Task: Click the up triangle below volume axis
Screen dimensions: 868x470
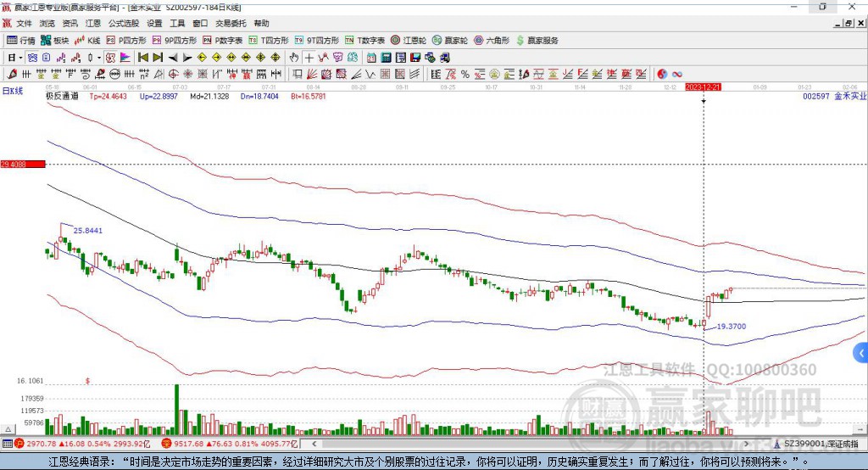Action: (x=8, y=429)
